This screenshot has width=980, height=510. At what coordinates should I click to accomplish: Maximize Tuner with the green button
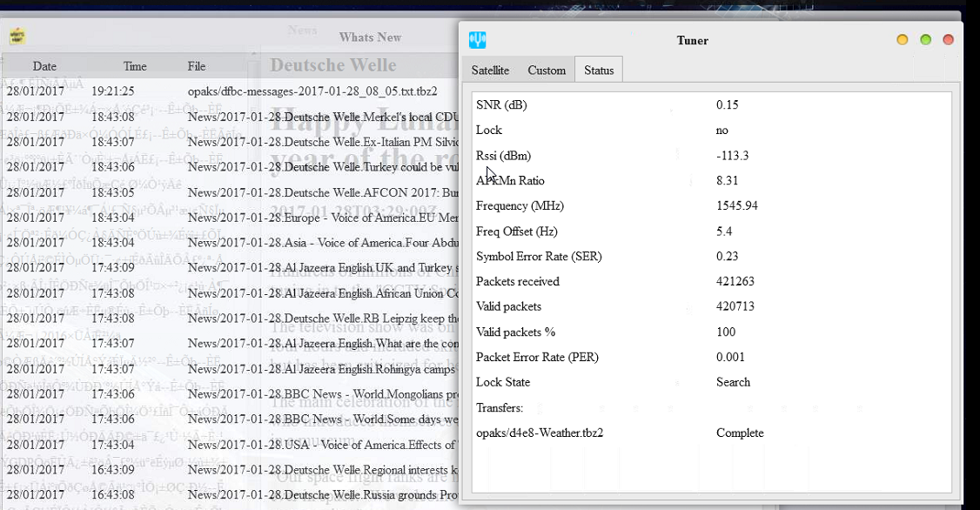point(926,39)
